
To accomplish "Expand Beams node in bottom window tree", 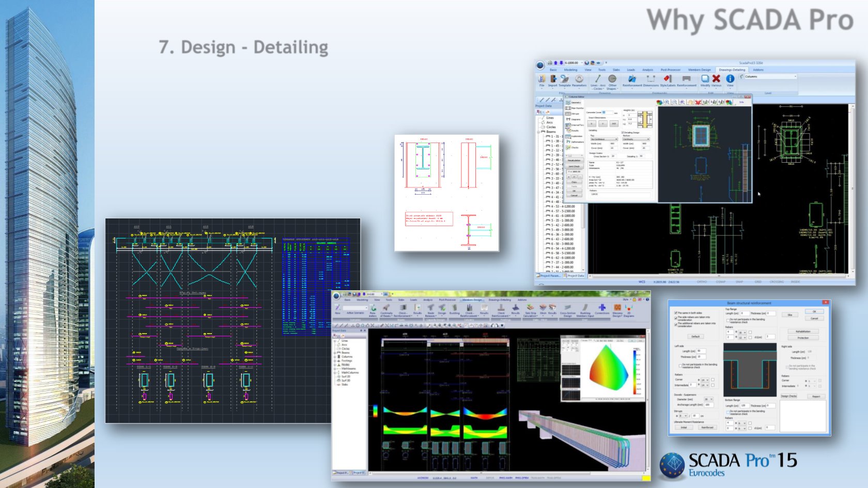I will coord(335,353).
